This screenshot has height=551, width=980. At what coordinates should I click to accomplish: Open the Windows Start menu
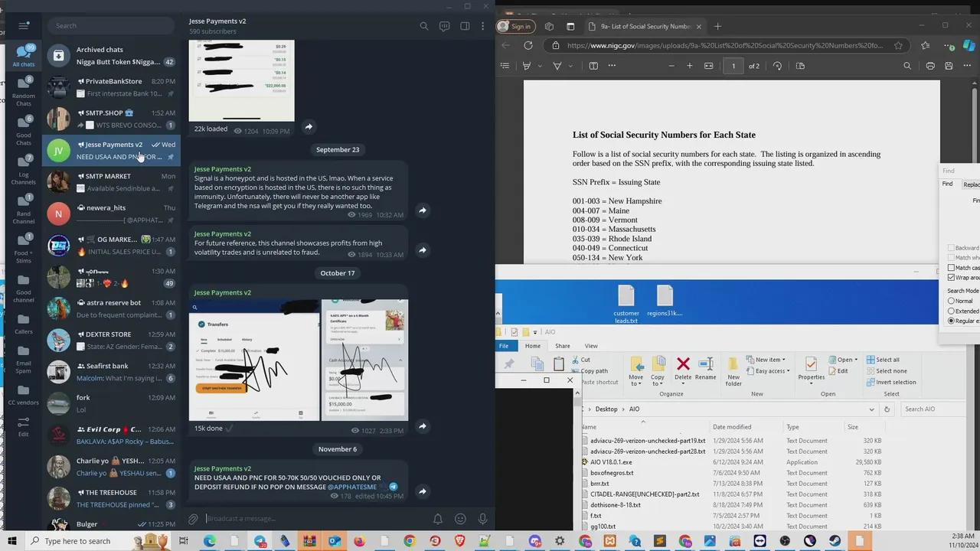pyautogui.click(x=11, y=541)
